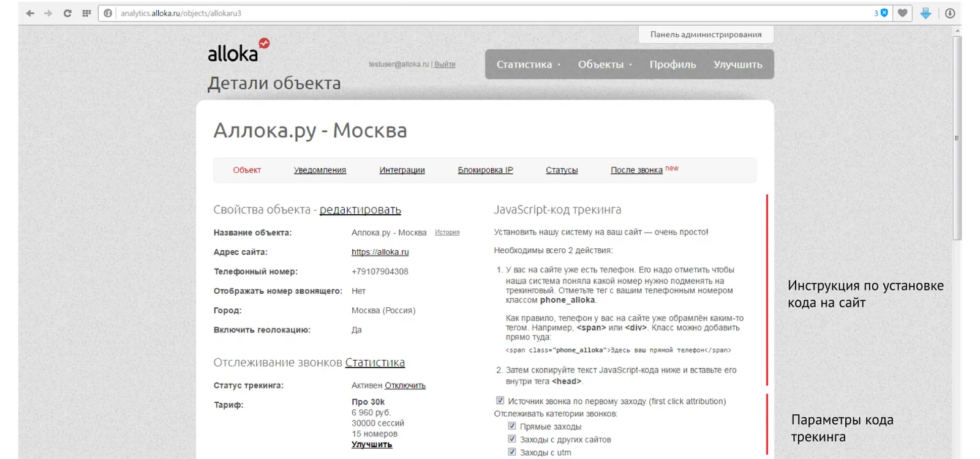
Task: Open the Профиль menu item
Action: pyautogui.click(x=673, y=64)
